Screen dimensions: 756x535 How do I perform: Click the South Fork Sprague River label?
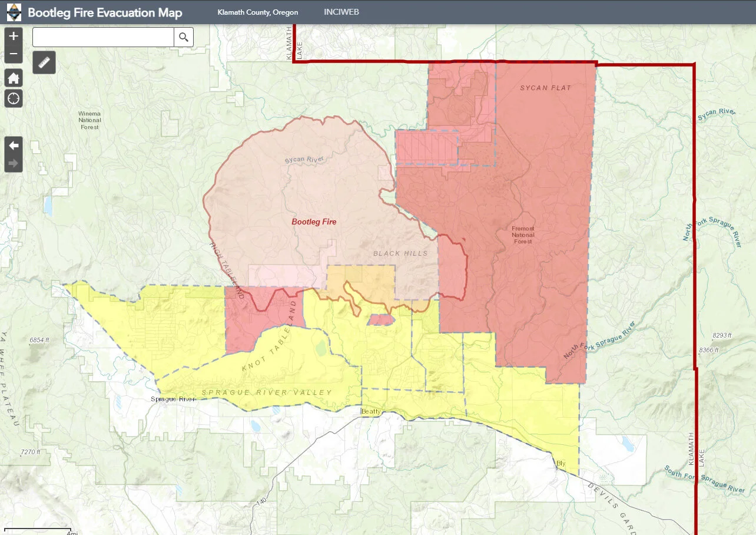coord(705,479)
